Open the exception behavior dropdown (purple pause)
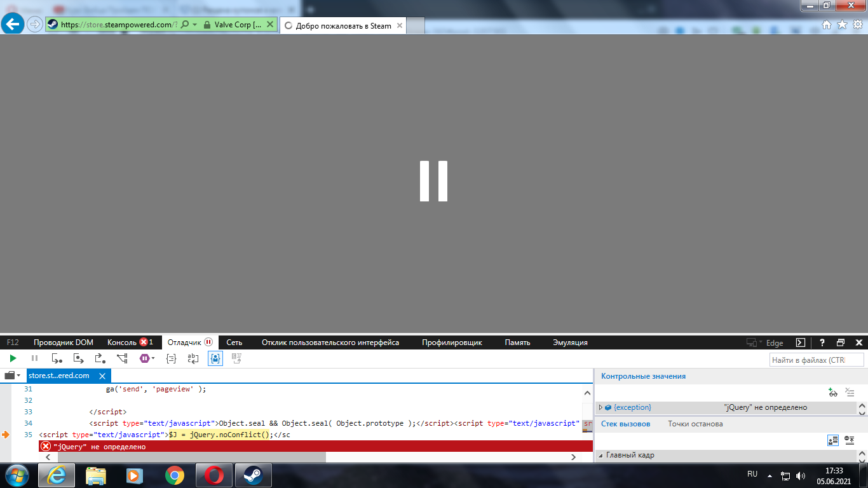This screenshot has height=488, width=868. coord(147,358)
